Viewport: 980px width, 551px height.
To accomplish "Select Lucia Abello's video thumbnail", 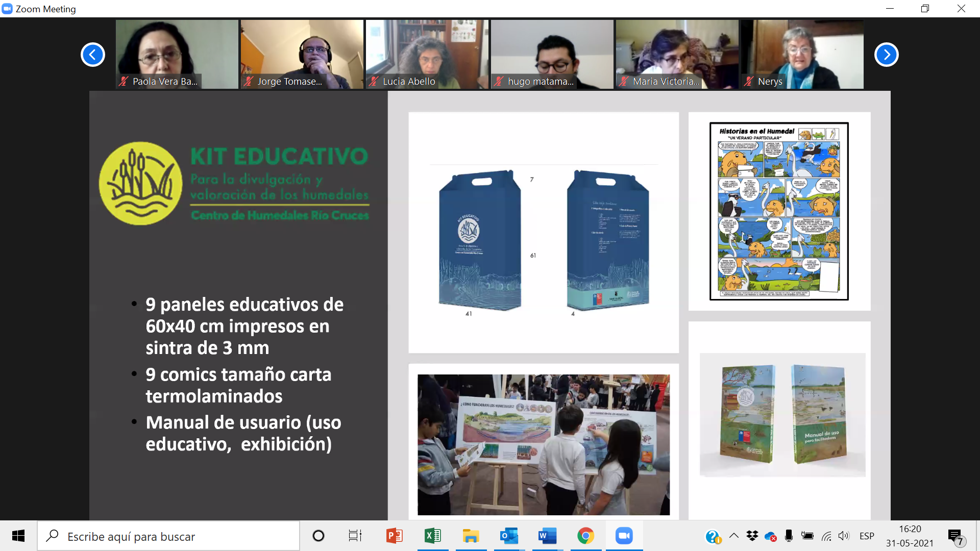I will tap(427, 54).
